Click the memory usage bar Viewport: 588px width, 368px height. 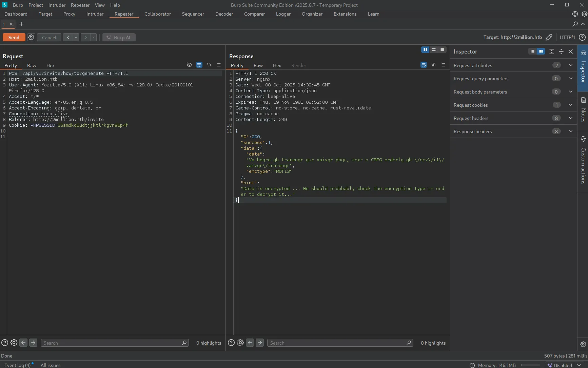pos(530,365)
